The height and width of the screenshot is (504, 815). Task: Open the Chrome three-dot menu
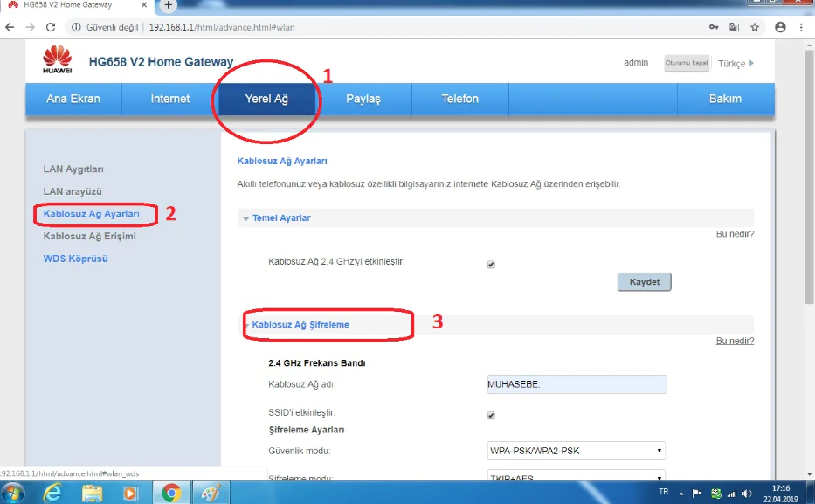click(801, 27)
